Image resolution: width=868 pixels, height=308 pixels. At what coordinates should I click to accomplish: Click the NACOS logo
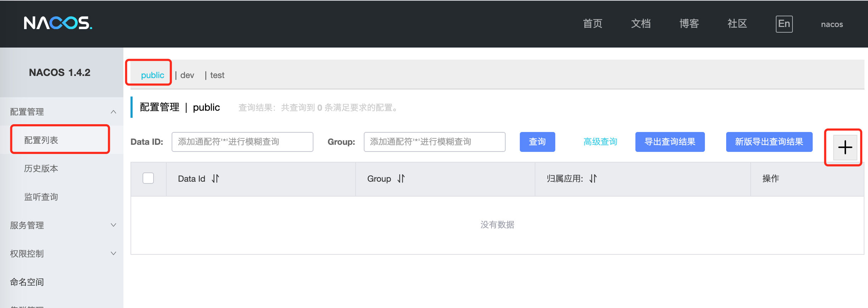[x=58, y=23]
